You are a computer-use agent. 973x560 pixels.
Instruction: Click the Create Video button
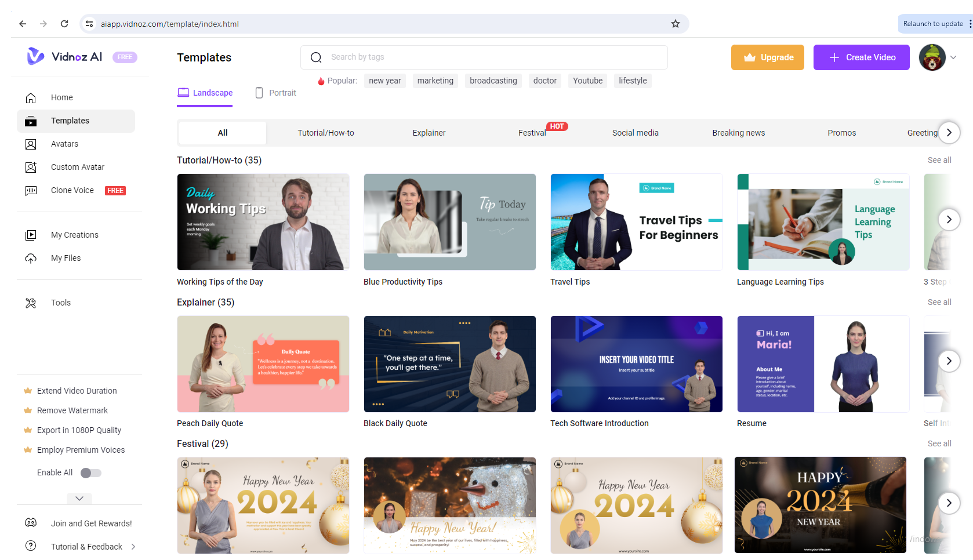(x=861, y=57)
